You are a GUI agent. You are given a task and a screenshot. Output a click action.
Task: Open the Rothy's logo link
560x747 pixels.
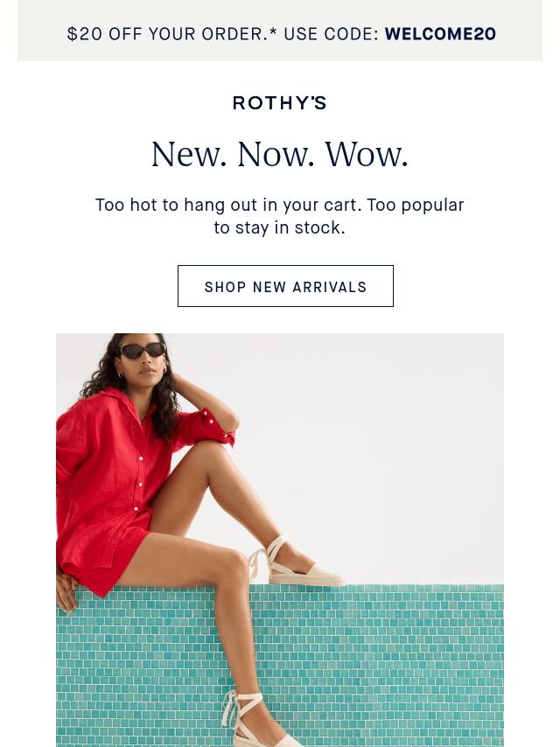pyautogui.click(x=280, y=103)
